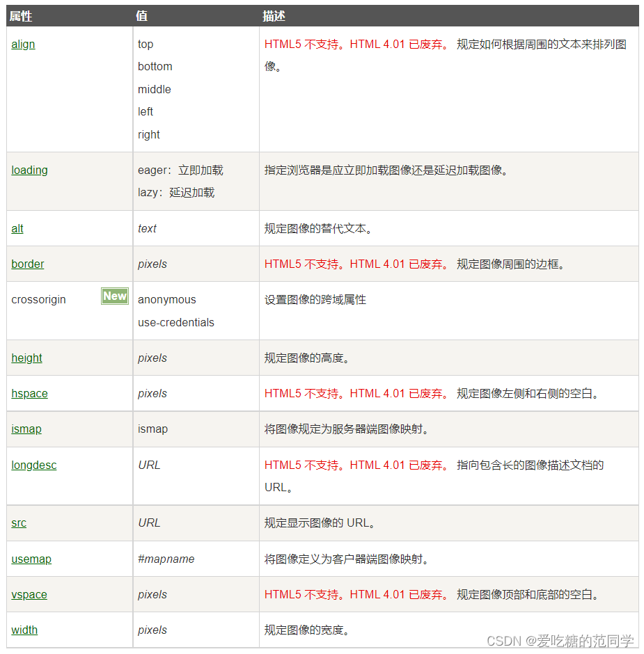Image resolution: width=644 pixels, height=654 pixels.
Task: Click description '规定图像的替代文本'
Action: click(317, 229)
